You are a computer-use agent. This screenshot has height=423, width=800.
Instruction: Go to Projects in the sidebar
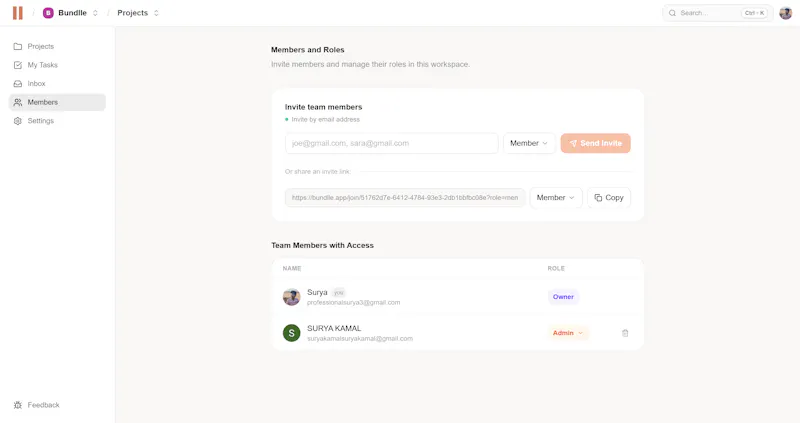(x=57, y=46)
